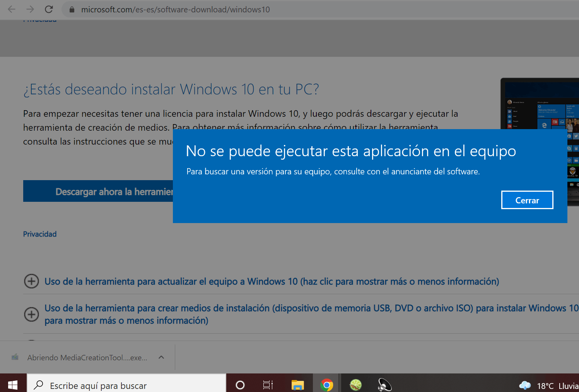The image size is (579, 392).
Task: Click the Chrome icon on the taskbar
Action: click(x=327, y=385)
